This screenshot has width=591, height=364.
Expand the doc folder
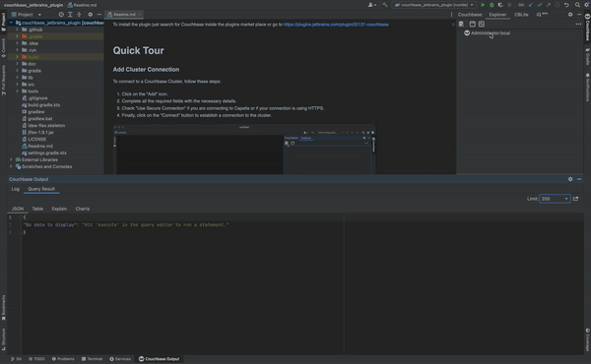coord(17,64)
